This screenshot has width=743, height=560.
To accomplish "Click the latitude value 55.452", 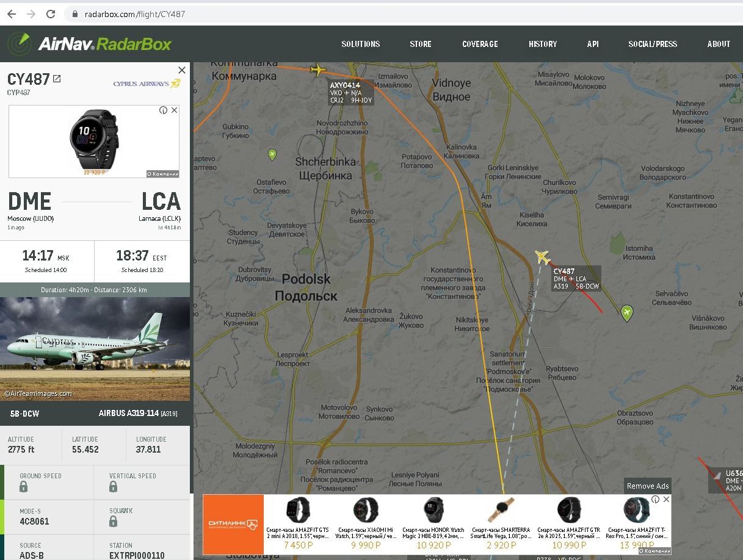I will coord(85,450).
